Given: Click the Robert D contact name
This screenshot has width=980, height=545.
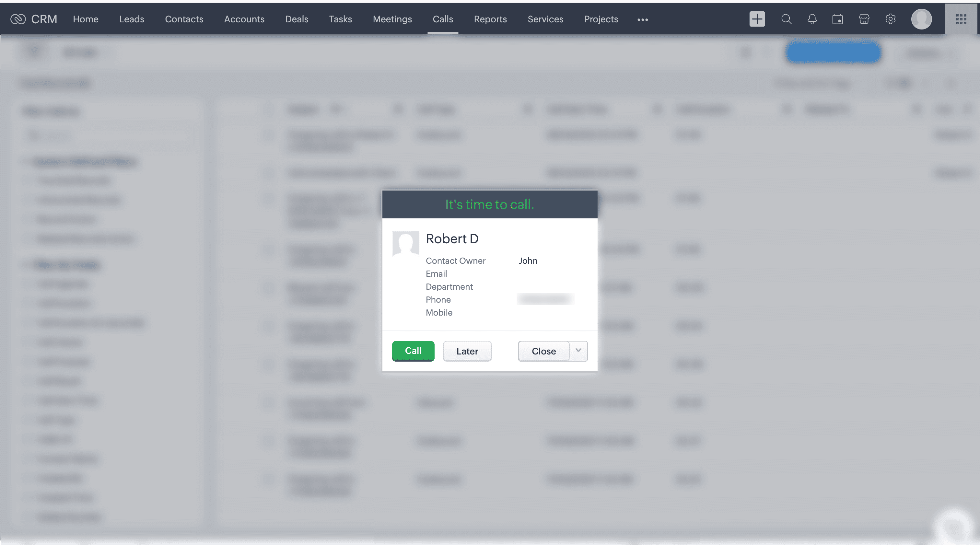Looking at the screenshot, I should click(452, 239).
